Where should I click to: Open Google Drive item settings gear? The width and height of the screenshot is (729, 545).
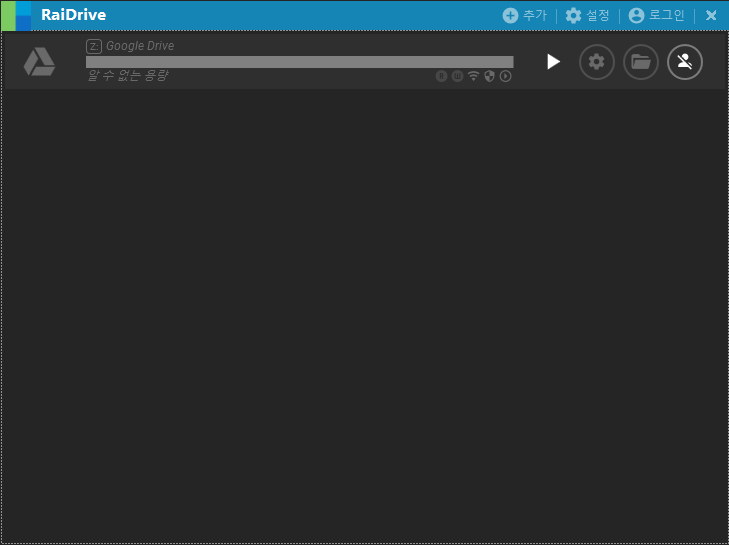click(597, 62)
